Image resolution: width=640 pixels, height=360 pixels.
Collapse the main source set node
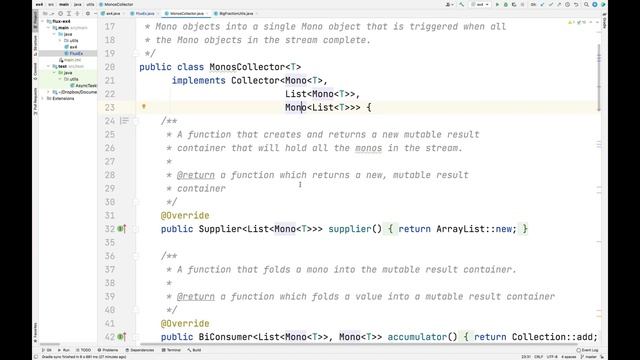pyautogui.click(x=49, y=28)
